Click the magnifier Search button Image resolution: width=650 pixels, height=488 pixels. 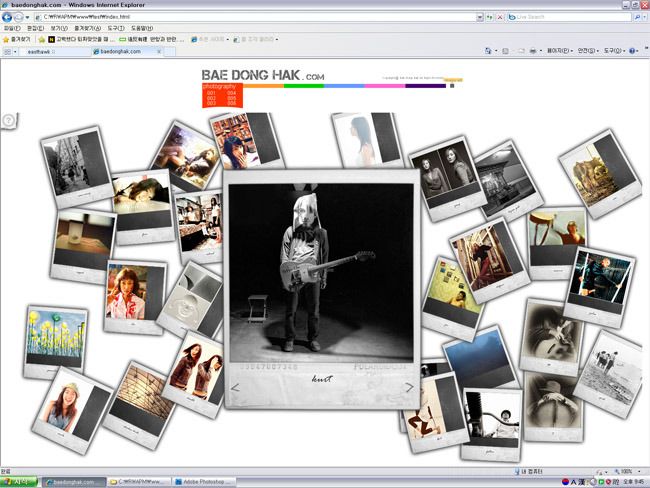(x=637, y=17)
